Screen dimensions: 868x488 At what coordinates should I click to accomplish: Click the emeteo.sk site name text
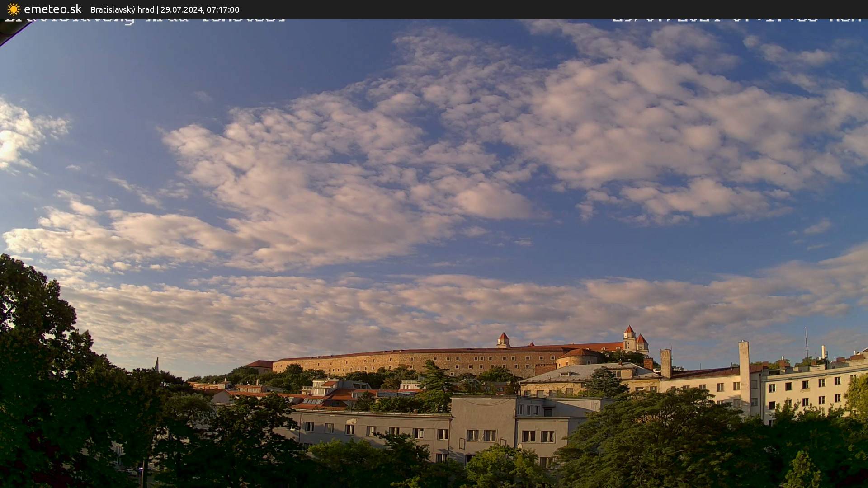click(52, 9)
